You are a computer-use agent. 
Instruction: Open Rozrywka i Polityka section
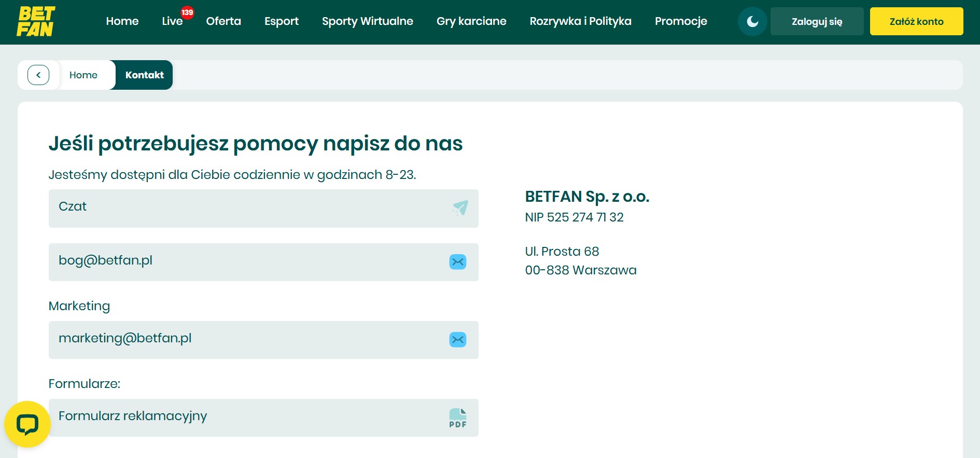point(581,21)
